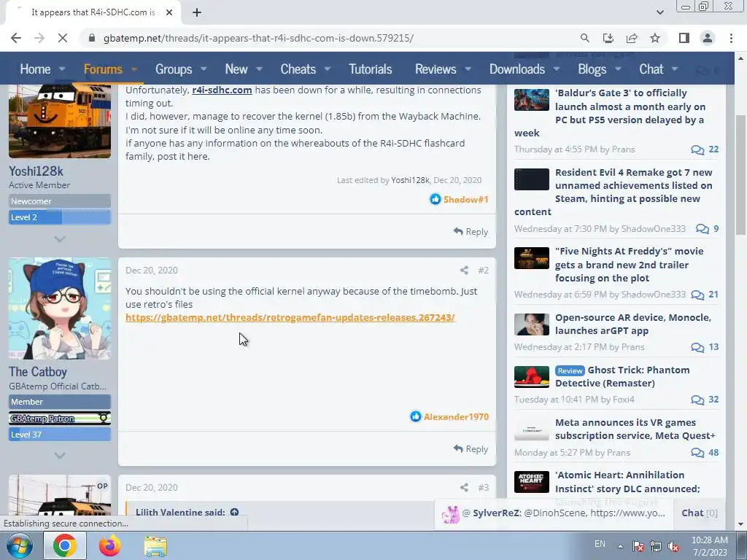The height and width of the screenshot is (560, 747).
Task: Expand the Reviews dropdown arrow
Action: coord(468,69)
